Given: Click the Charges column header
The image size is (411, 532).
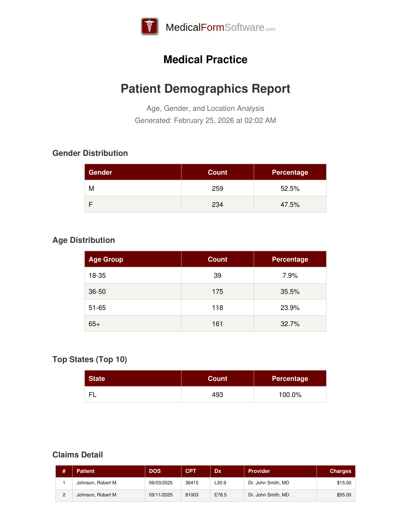Looking at the screenshot, I should point(340,471).
